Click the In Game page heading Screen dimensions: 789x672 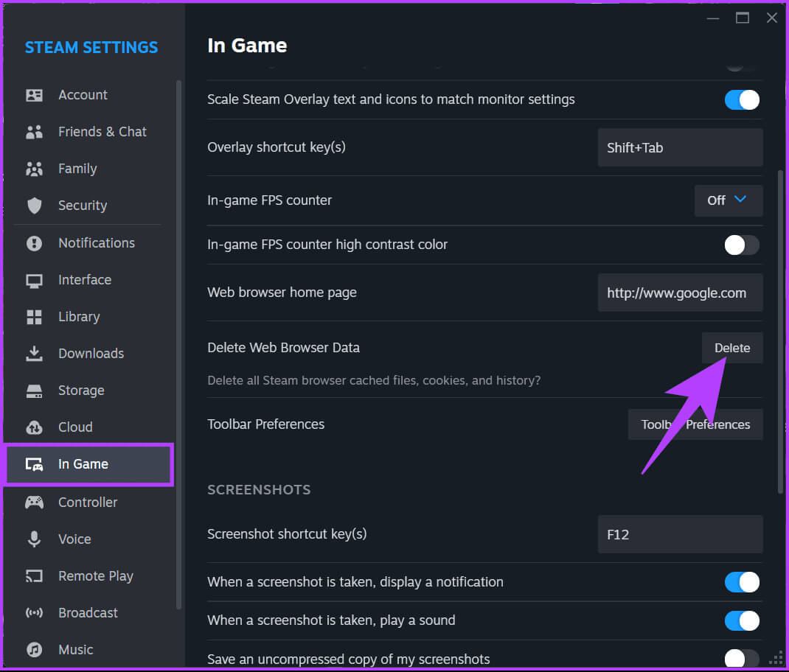248,46
